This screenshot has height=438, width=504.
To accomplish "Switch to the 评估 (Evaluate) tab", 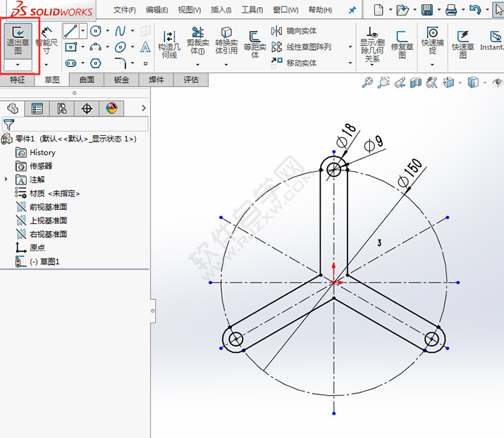I will (x=191, y=80).
